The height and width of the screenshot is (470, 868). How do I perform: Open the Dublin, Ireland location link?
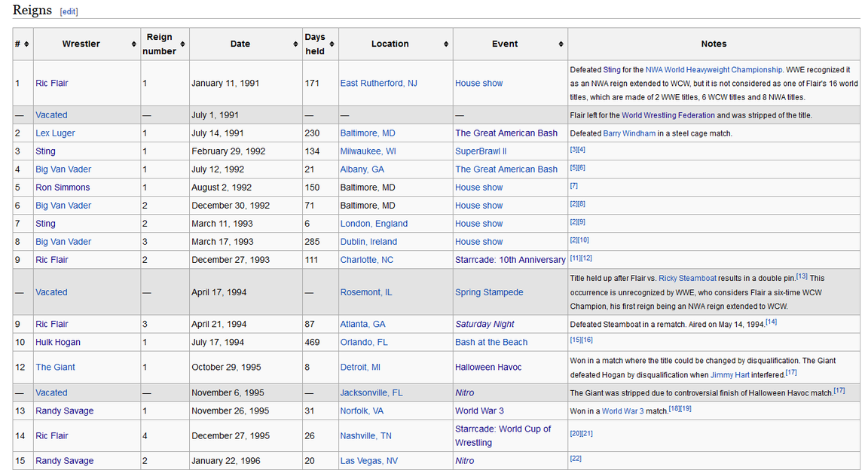coord(368,242)
